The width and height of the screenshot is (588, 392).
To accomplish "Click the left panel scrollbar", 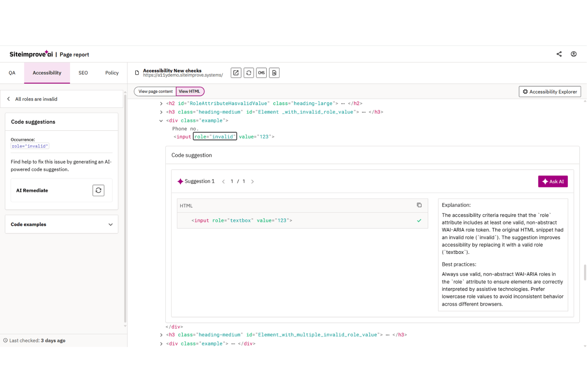I will coord(125,209).
